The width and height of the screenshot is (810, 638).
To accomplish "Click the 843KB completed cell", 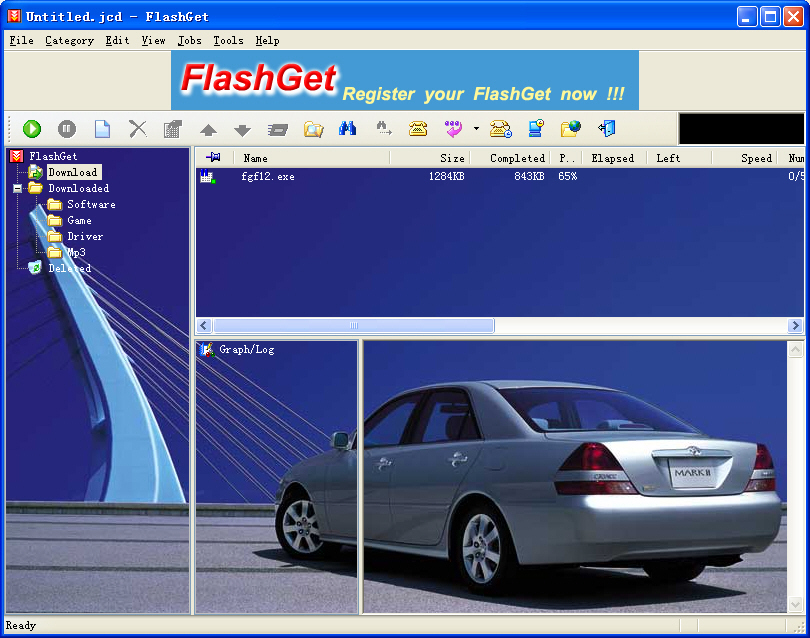I will coord(529,177).
